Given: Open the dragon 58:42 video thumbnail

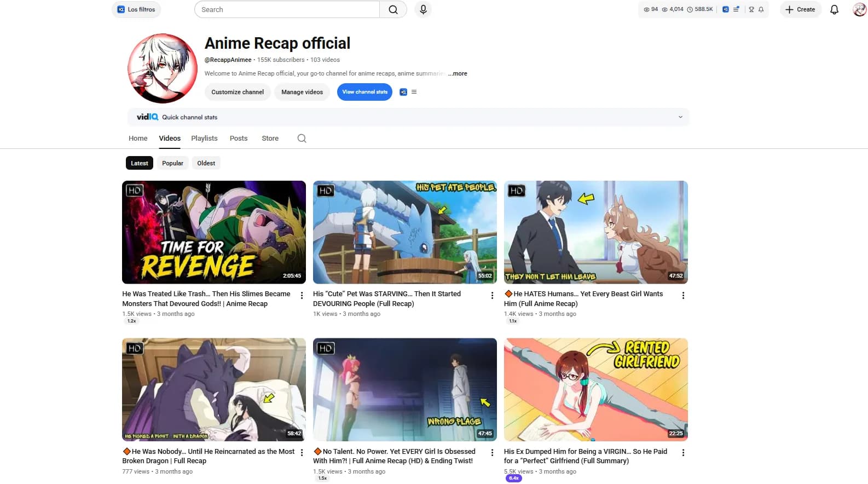Looking at the screenshot, I should [214, 389].
